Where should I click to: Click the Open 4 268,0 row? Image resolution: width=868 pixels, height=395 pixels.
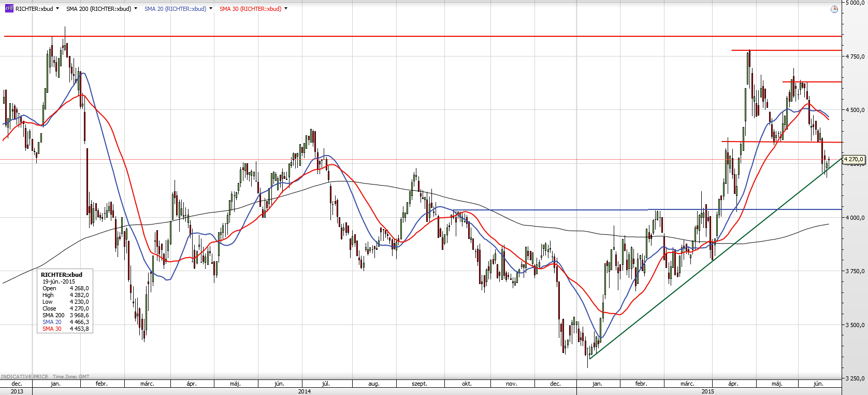66,288
